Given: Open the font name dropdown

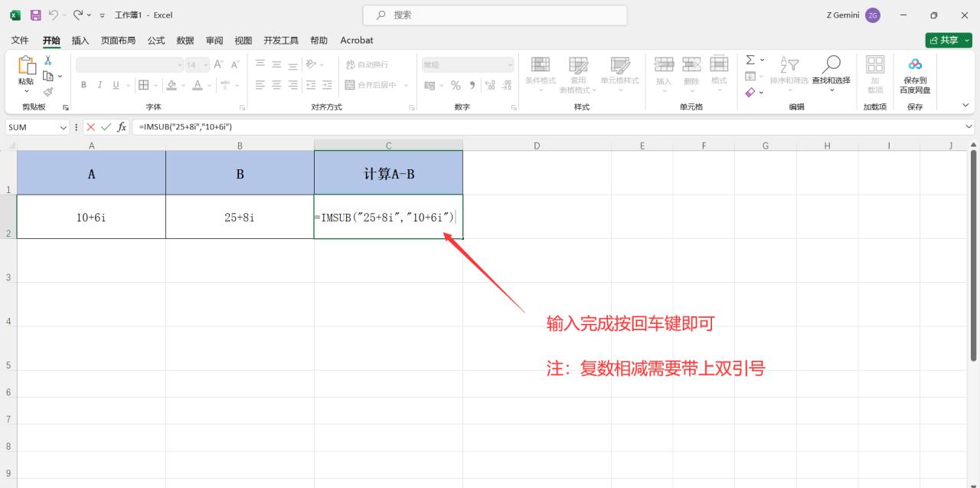Looking at the screenshot, I should click(x=180, y=65).
